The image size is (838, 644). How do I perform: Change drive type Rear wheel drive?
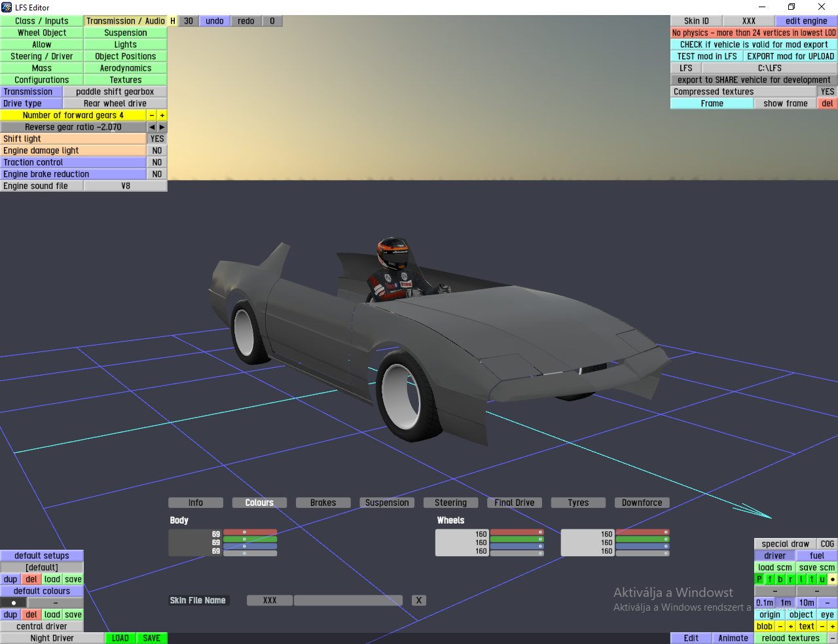coord(115,103)
